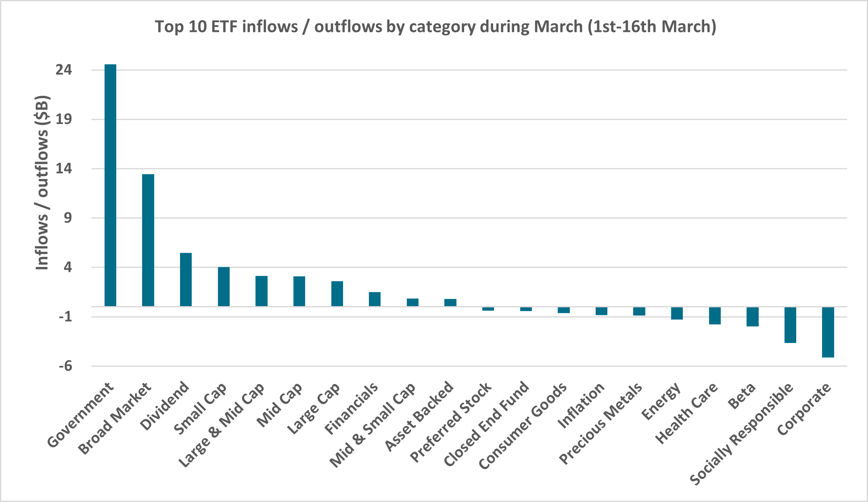
Task: Click the chart title text
Action: coord(435,27)
